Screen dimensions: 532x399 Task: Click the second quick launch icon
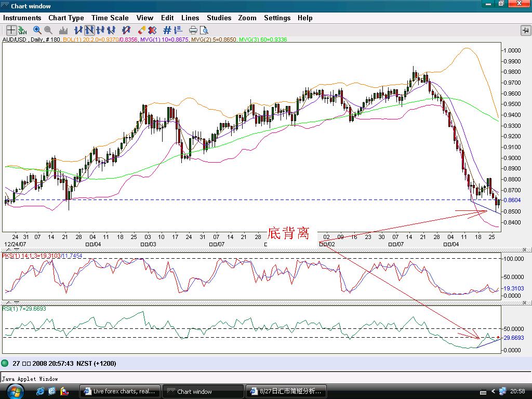click(x=52, y=392)
